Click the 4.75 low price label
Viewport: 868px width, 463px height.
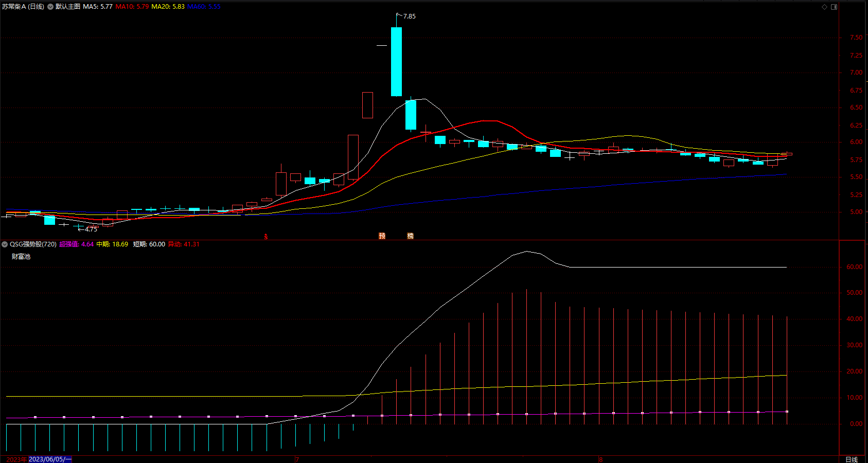[x=91, y=229]
